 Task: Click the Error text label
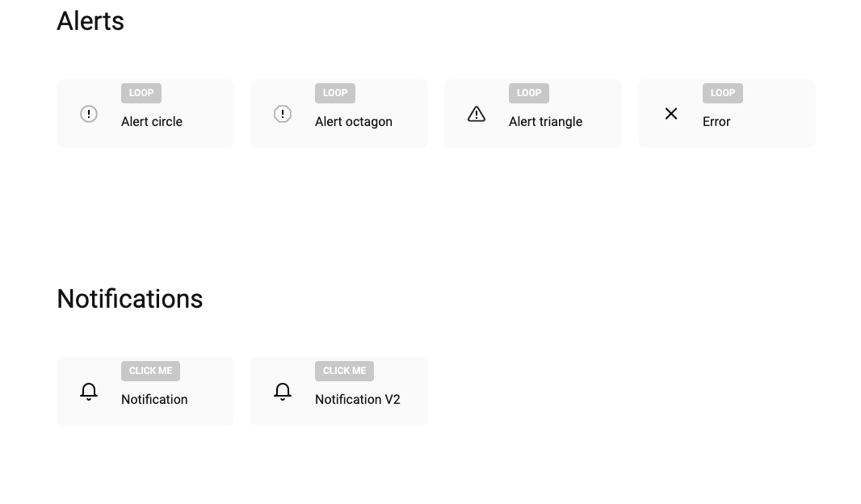716,121
